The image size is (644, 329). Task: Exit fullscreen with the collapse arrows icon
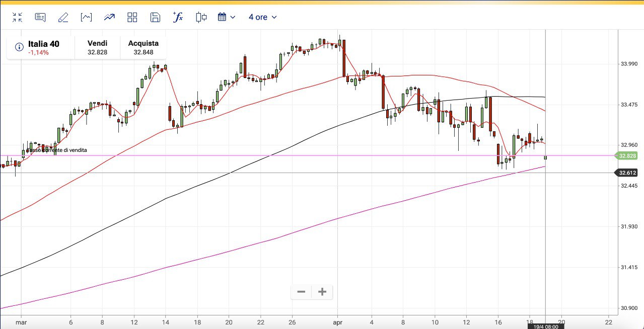tap(18, 18)
